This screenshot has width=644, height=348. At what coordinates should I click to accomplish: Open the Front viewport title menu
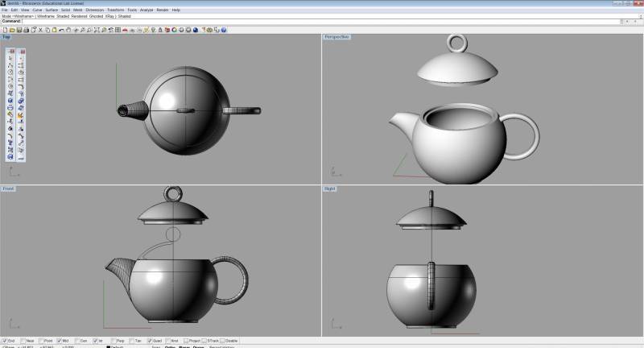(x=8, y=188)
